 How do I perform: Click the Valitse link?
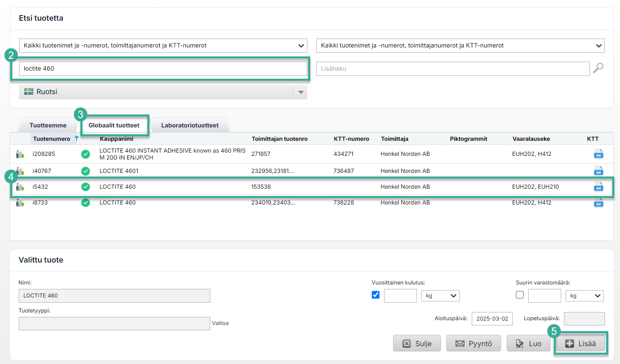tap(220, 323)
